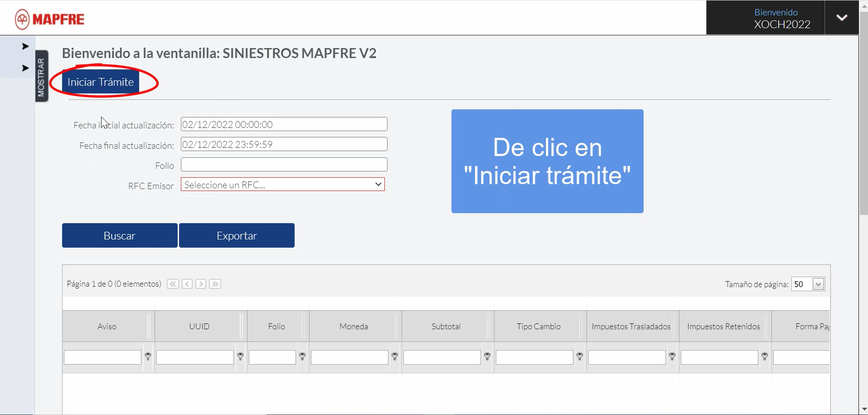The height and width of the screenshot is (415, 868).
Task: Click the "Página 1 de 0 (0 elementos)" text
Action: [114, 284]
